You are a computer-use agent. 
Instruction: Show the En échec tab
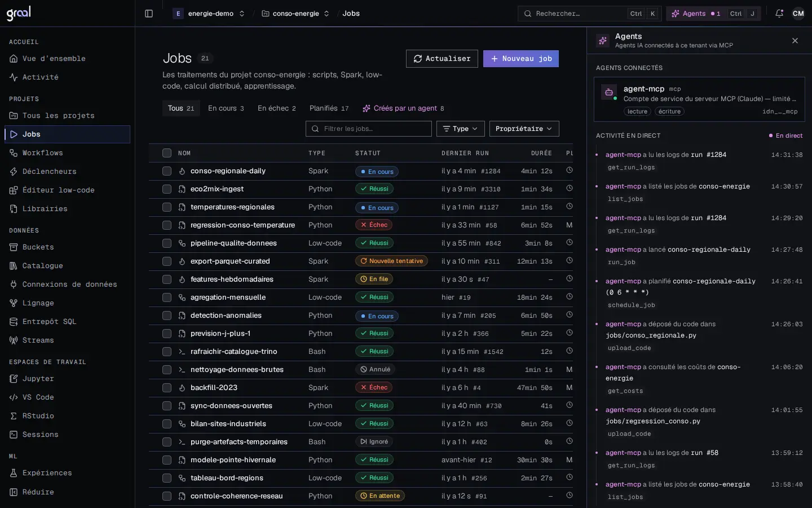(277, 108)
